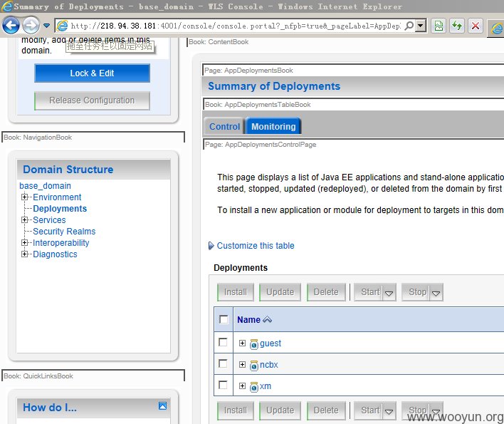Click the top Update button
The image size is (504, 424).
click(280, 291)
